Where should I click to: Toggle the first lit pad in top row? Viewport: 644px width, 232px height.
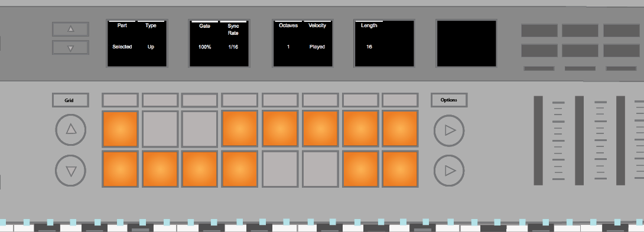coord(120,129)
